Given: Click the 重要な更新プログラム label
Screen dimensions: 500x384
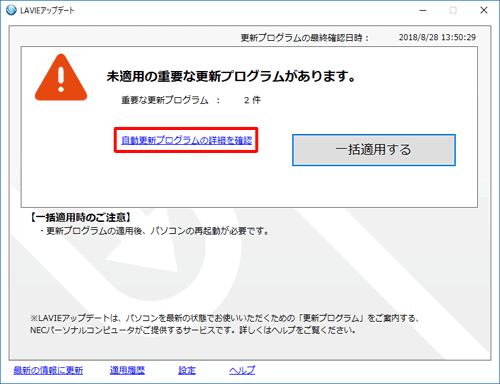Looking at the screenshot, I should pos(165,100).
